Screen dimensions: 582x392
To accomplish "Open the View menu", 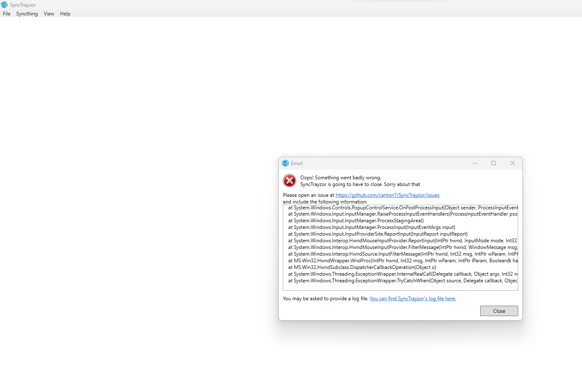I will (49, 13).
